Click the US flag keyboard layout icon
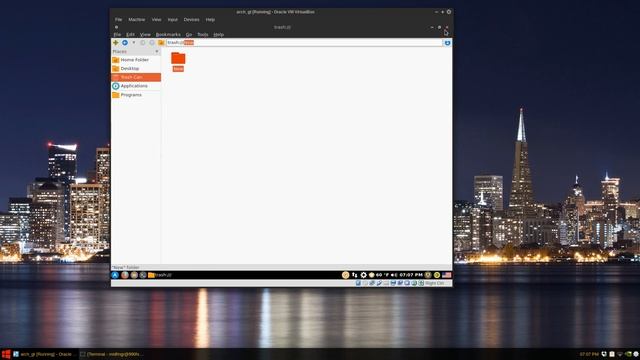The width and height of the screenshot is (640, 360). point(447,275)
